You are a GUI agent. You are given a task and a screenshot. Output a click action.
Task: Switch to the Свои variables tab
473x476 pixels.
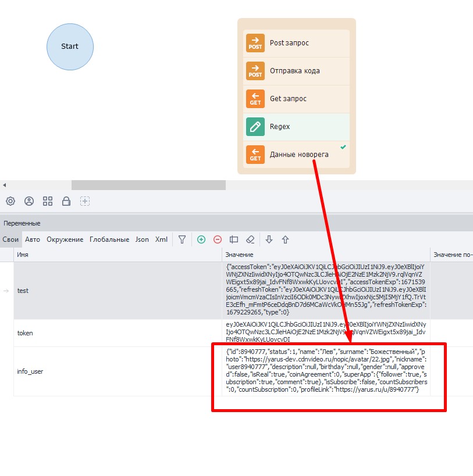point(10,239)
